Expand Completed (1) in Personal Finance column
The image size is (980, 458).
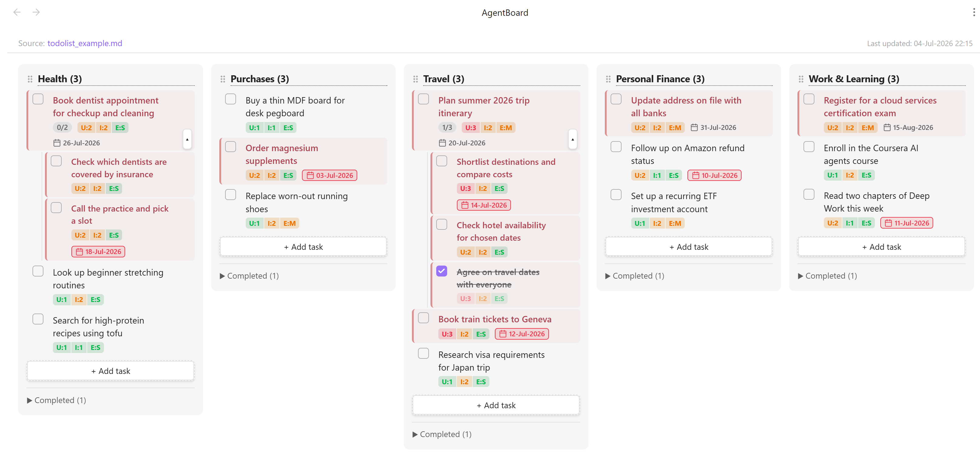(635, 276)
